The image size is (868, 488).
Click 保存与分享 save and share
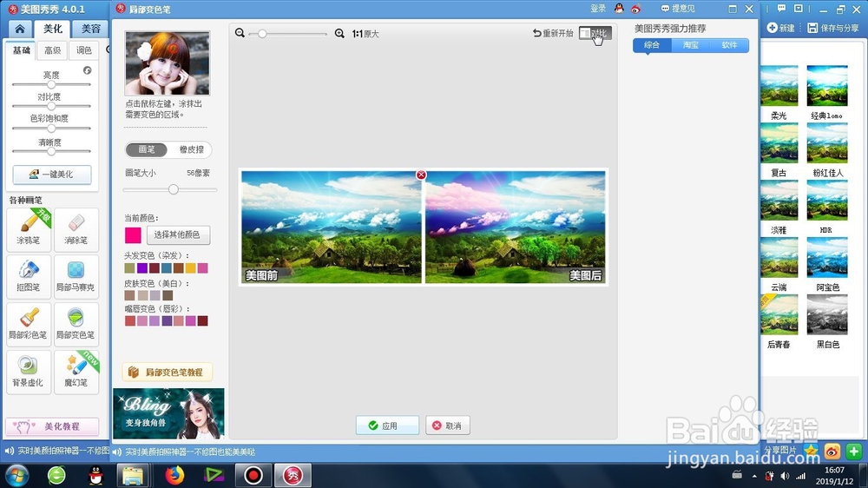pos(833,28)
